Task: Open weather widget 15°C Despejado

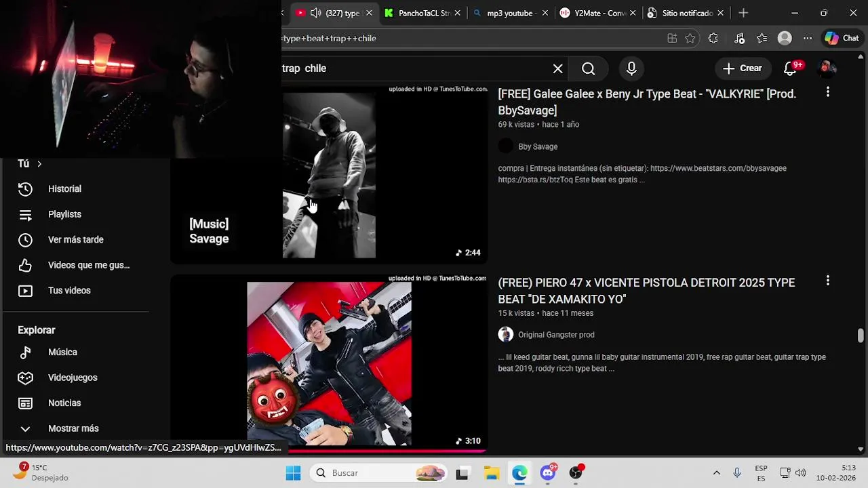Action: pyautogui.click(x=41, y=472)
